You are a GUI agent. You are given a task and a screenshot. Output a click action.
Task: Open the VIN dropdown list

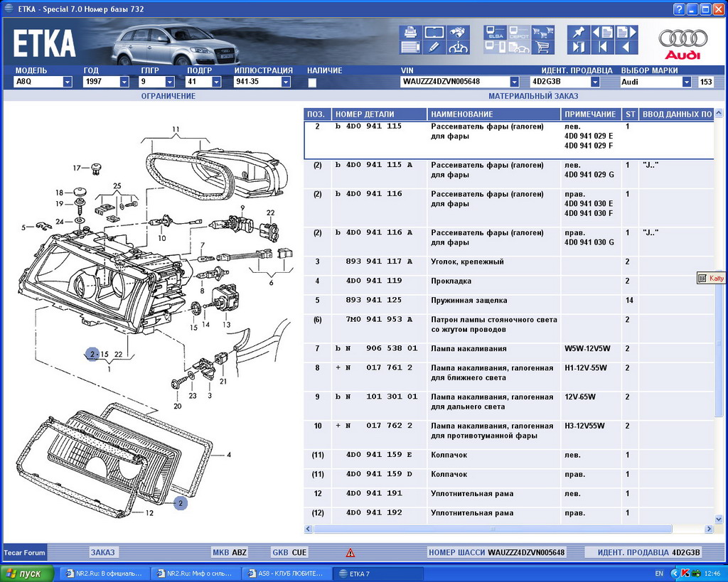point(514,82)
